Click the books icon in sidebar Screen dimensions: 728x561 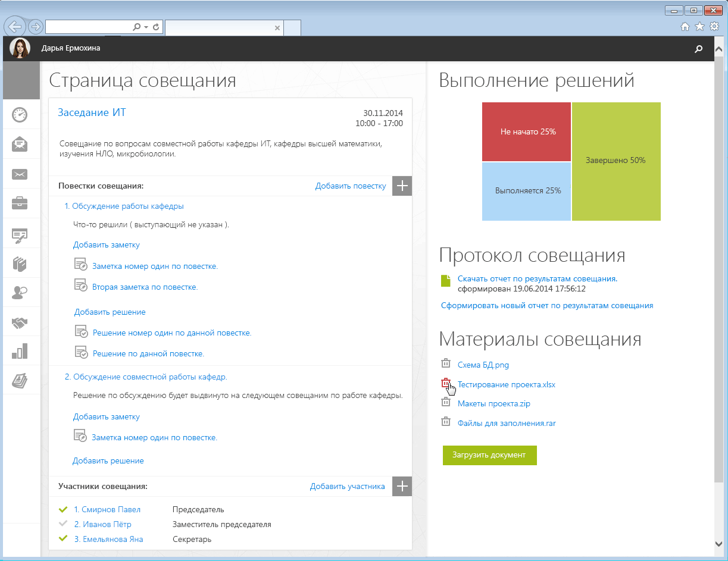20,263
